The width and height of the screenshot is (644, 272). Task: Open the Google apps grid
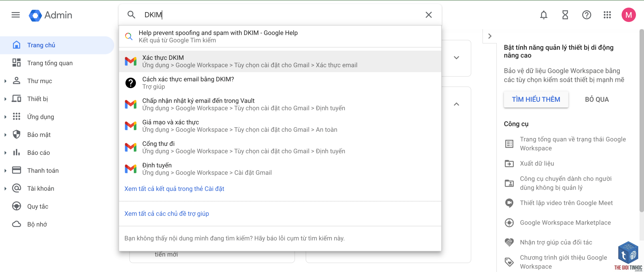tap(607, 15)
